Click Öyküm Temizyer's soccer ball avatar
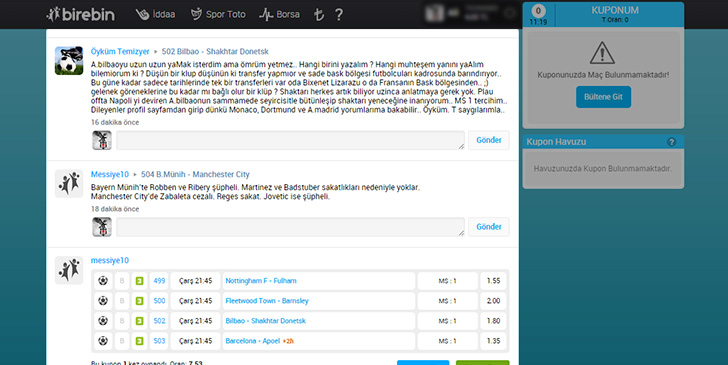 click(x=69, y=61)
